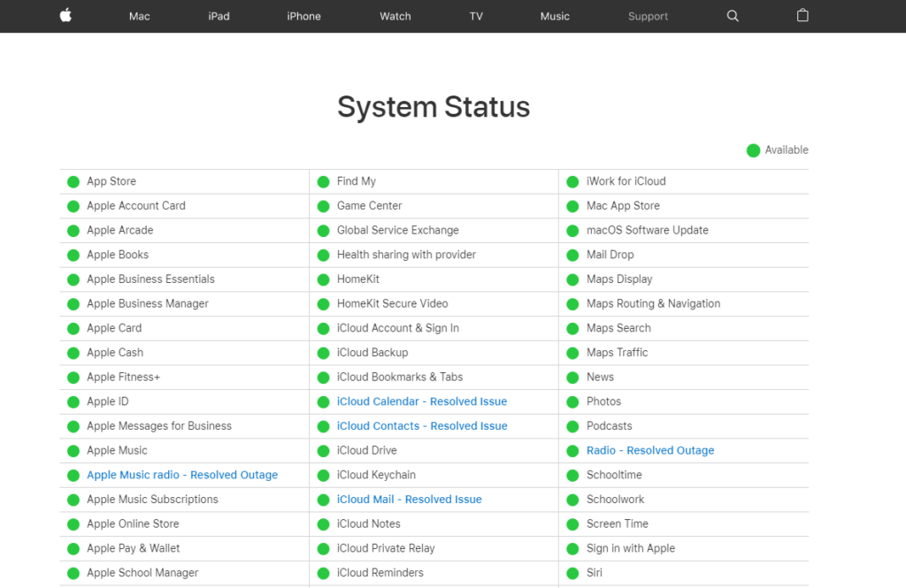Click green status dot beside Siri
This screenshot has height=588, width=906.
(573, 573)
